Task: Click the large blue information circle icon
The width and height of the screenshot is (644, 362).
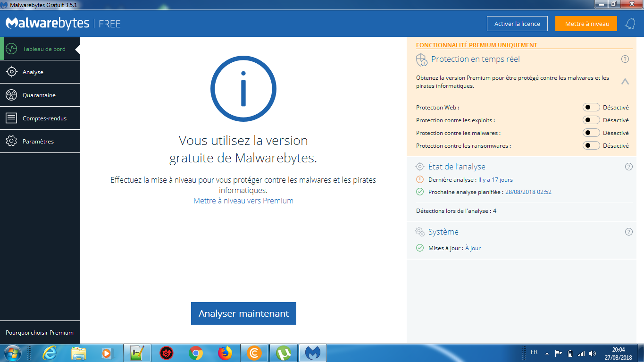Action: click(x=243, y=89)
